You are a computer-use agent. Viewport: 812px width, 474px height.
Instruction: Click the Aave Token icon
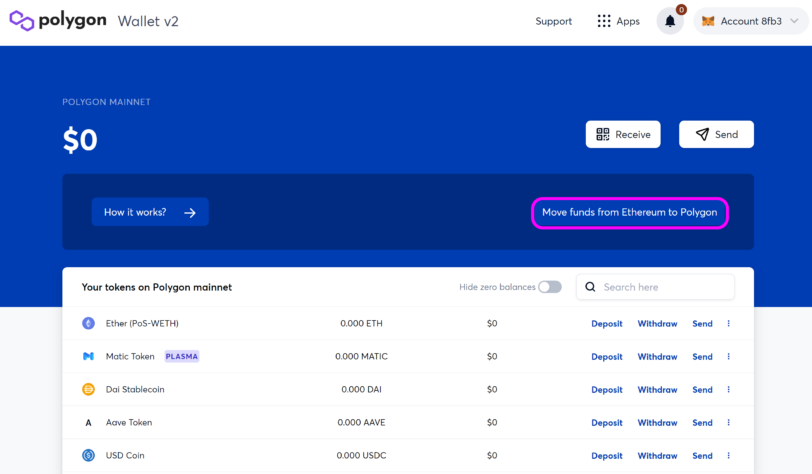[x=89, y=423]
